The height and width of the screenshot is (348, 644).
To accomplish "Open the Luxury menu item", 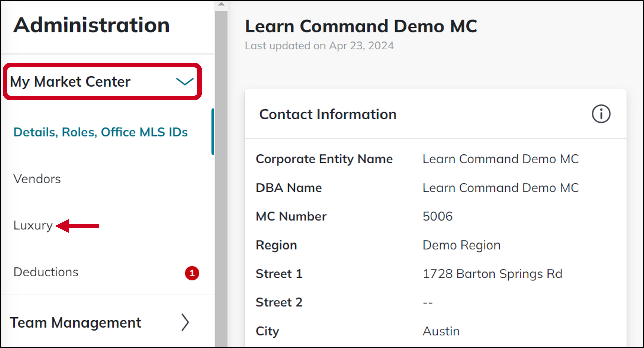I will click(x=33, y=225).
